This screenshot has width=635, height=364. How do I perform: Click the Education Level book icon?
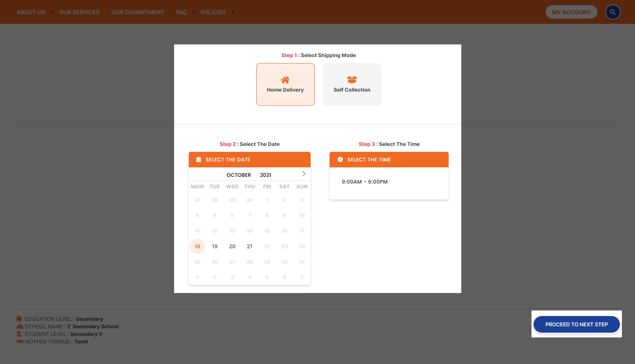[19, 319]
